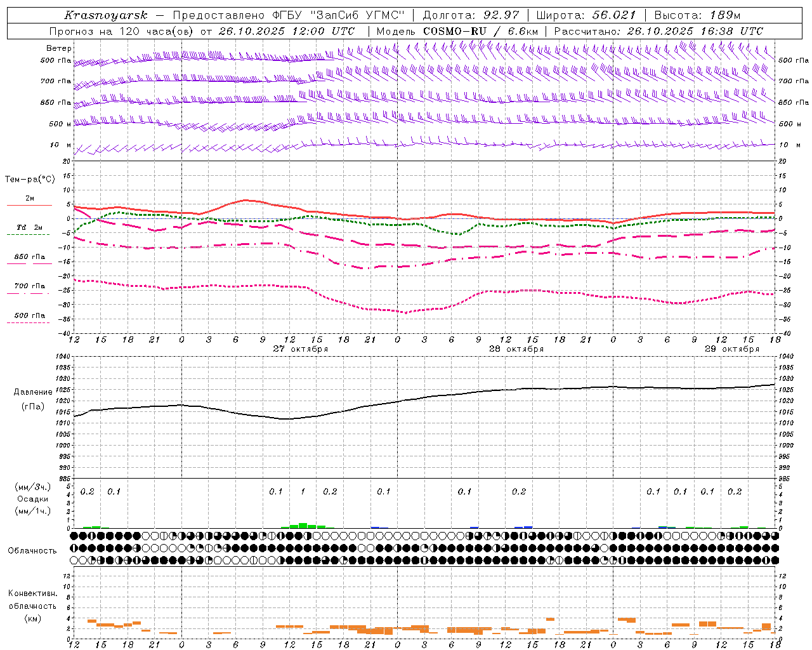Click the "28 октября" date label
812x650 pixels.
click(516, 349)
